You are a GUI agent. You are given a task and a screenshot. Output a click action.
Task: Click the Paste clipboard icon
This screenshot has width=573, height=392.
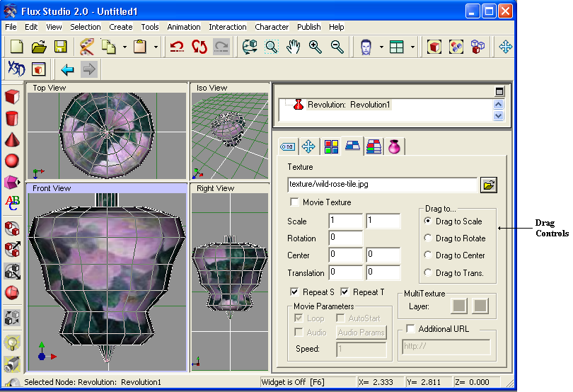[140, 47]
